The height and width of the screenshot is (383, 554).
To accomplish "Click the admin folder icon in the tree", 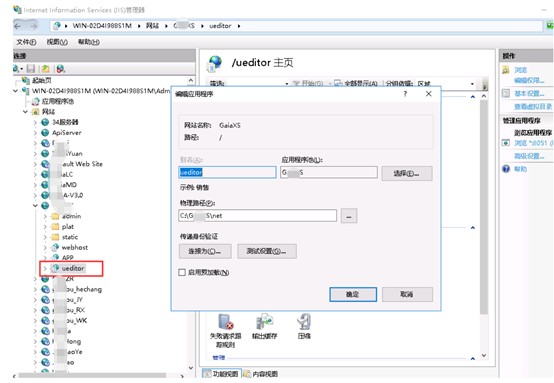I will [55, 216].
